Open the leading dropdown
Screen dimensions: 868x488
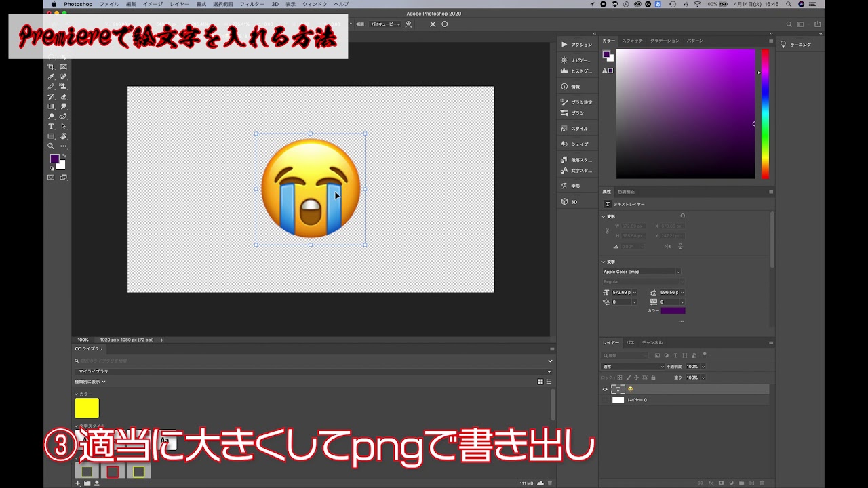(x=682, y=292)
